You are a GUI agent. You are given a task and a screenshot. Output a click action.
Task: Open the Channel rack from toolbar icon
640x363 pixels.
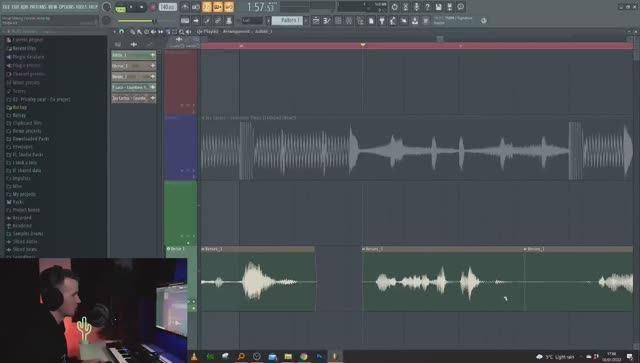338,20
